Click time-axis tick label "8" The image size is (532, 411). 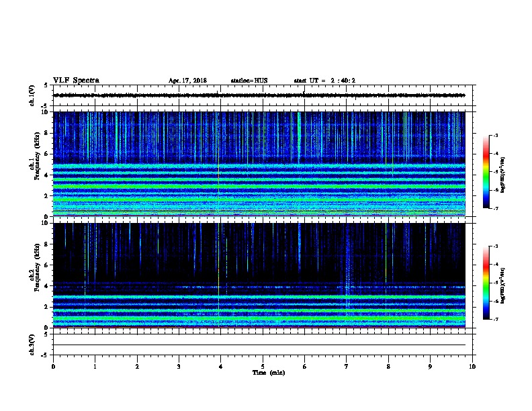[388, 366]
